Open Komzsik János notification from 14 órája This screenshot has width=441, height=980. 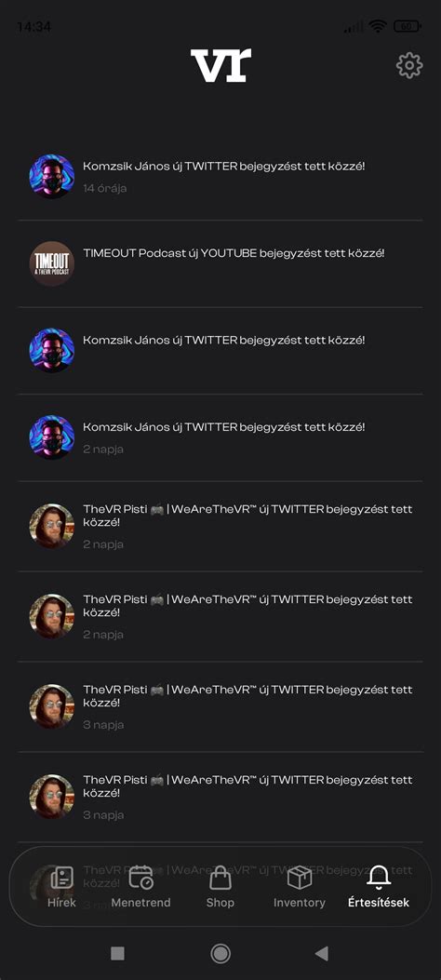[x=220, y=177]
